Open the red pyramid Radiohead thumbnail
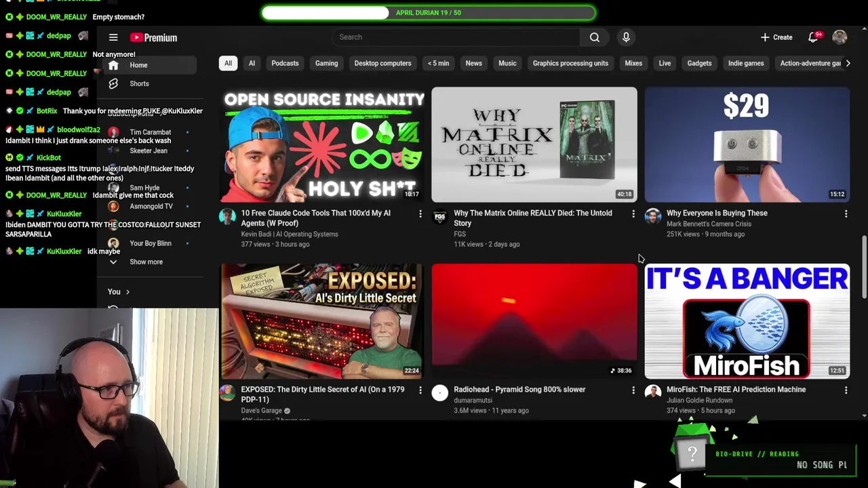The image size is (868, 488). coord(534,321)
